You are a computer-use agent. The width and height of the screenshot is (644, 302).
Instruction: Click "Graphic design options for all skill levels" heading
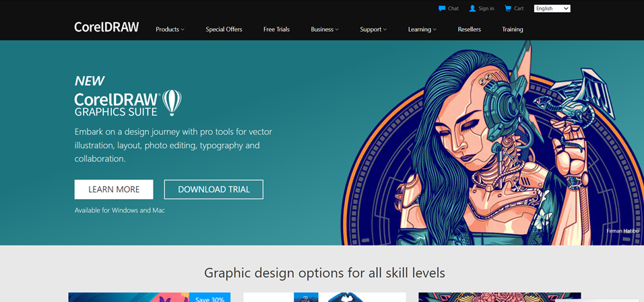click(325, 272)
